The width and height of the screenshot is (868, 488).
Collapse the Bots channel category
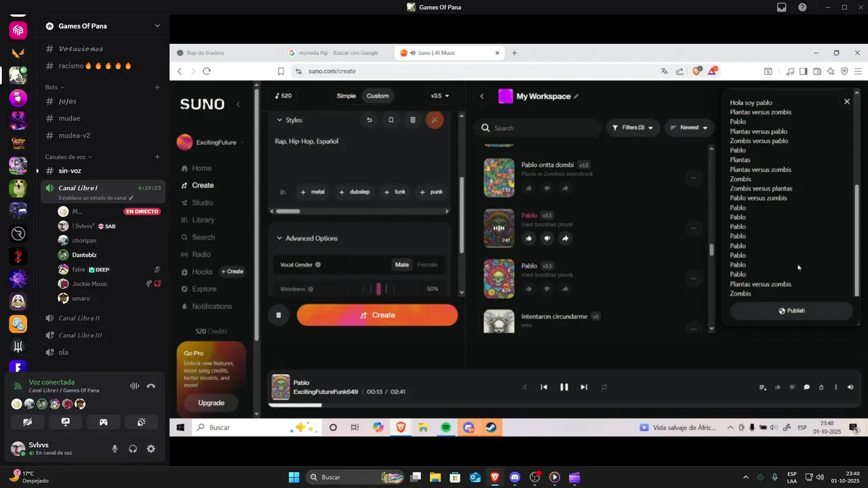[x=54, y=87]
